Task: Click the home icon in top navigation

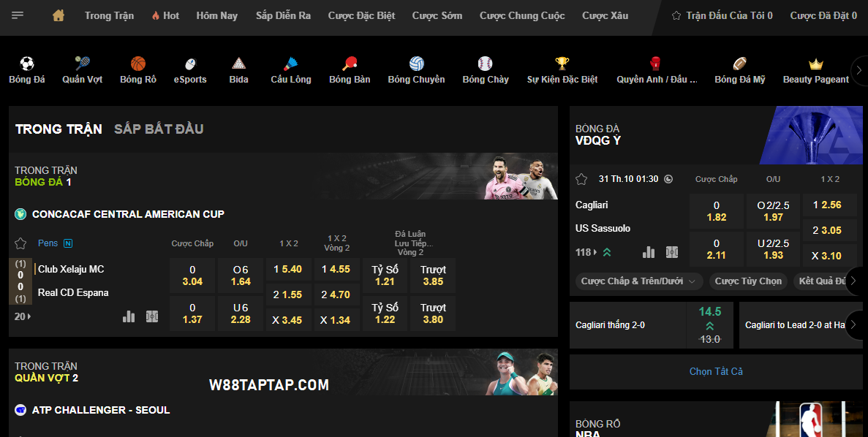Action: (x=59, y=15)
